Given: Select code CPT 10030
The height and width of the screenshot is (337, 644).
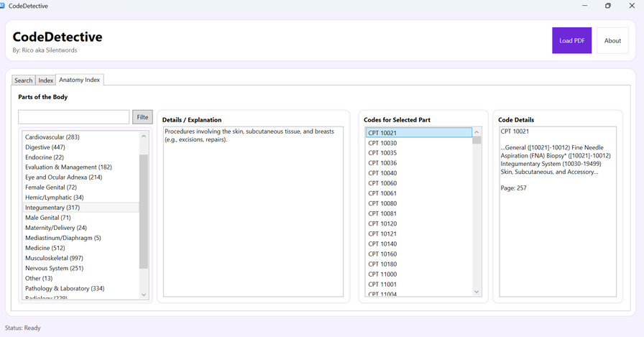Looking at the screenshot, I should [382, 143].
